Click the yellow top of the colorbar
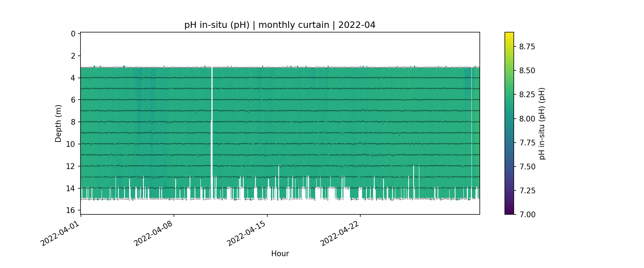The width and height of the screenshot is (644, 268). (509, 34)
